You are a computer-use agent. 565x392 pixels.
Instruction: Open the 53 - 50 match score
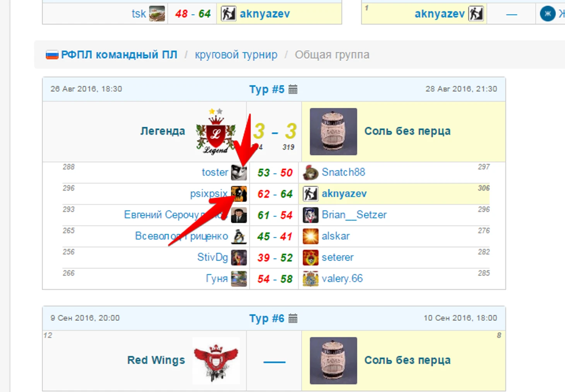point(275,173)
